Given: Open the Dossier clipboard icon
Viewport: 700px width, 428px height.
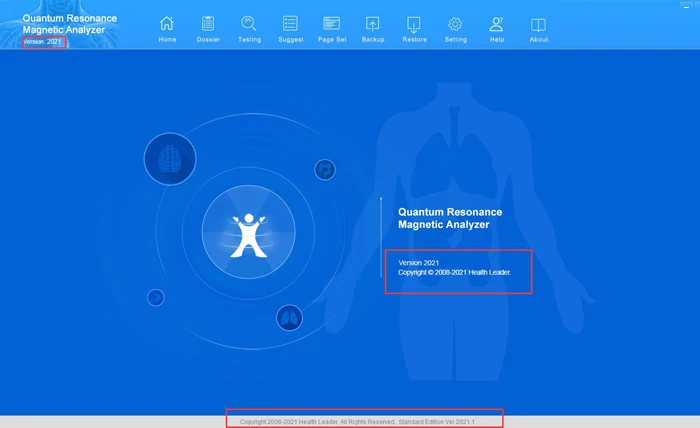Looking at the screenshot, I should (x=208, y=24).
